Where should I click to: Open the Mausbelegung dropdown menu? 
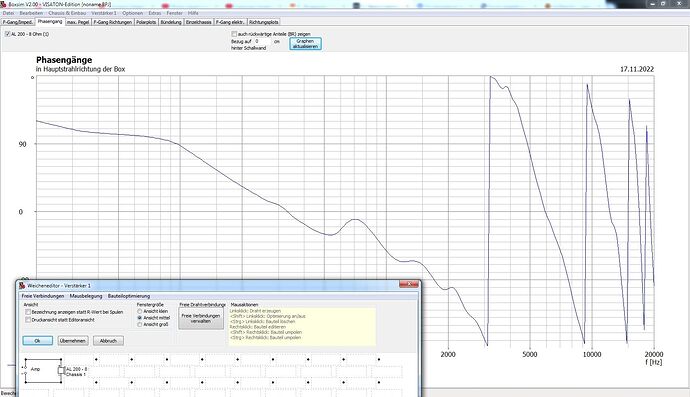click(86, 296)
